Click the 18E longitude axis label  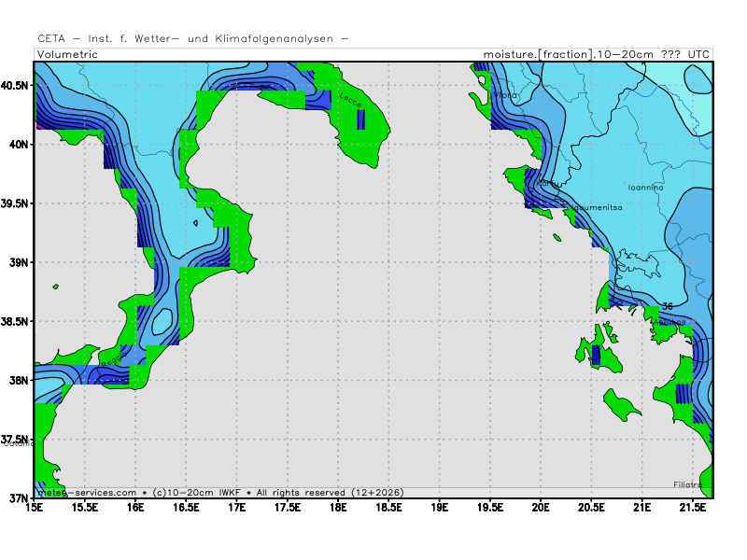click(x=338, y=508)
